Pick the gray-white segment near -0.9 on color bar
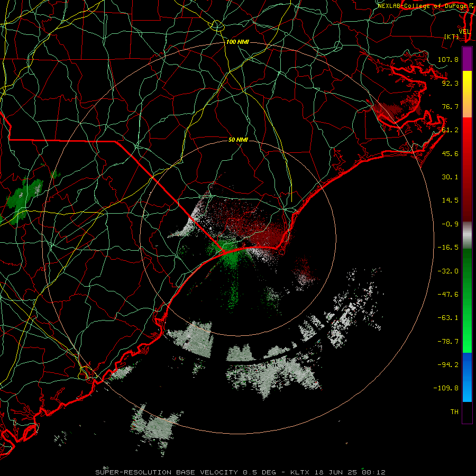 (467, 235)
